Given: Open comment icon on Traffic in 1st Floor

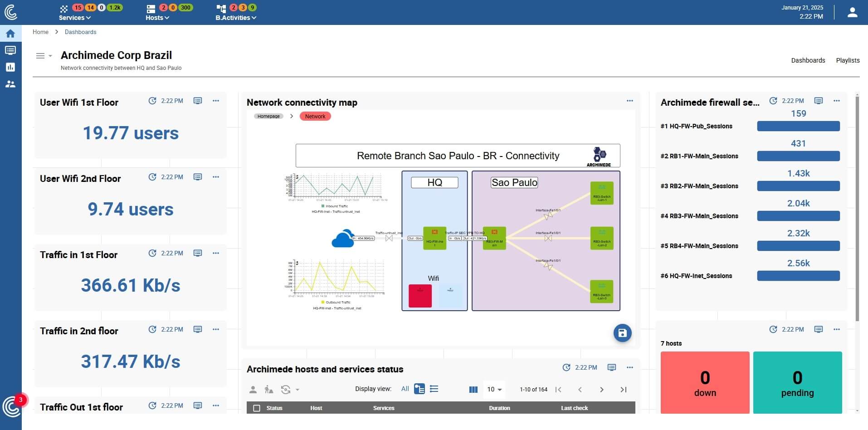Looking at the screenshot, I should click(x=198, y=253).
